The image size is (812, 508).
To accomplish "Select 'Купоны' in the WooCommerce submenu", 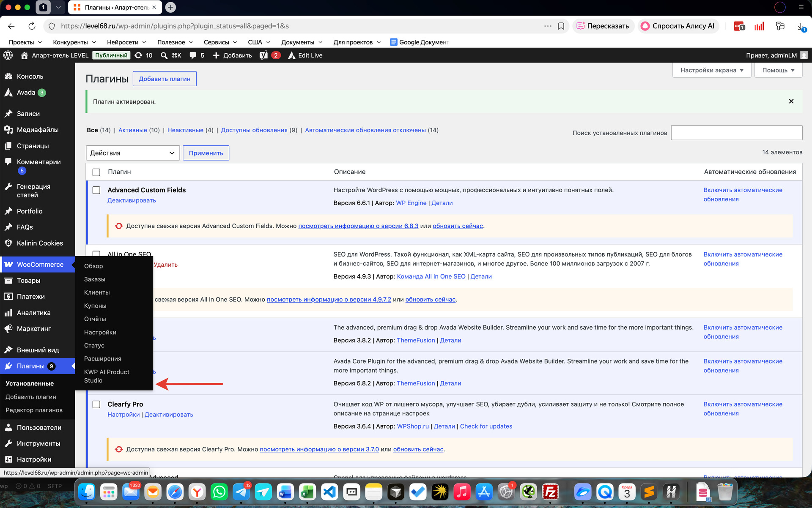I will [x=95, y=306].
